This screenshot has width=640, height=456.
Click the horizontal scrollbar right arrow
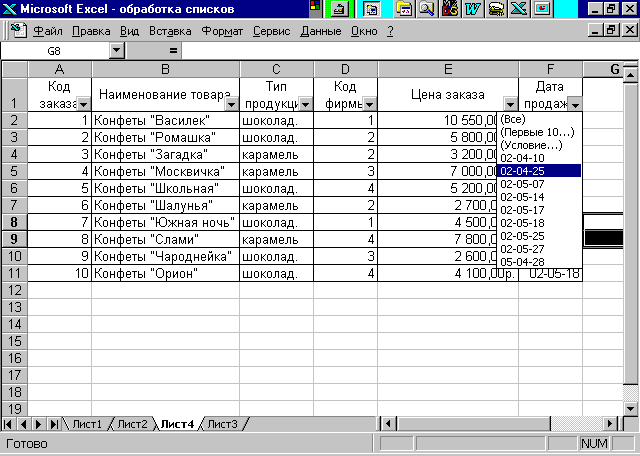[610, 424]
